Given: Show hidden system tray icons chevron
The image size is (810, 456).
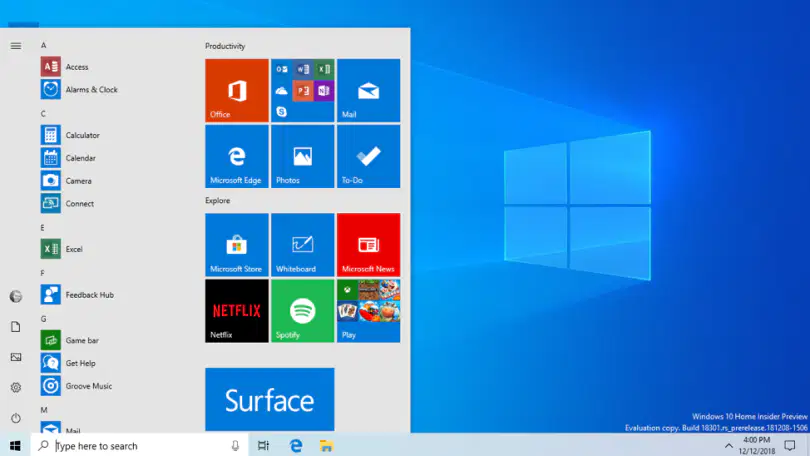Looking at the screenshot, I should point(728,446).
